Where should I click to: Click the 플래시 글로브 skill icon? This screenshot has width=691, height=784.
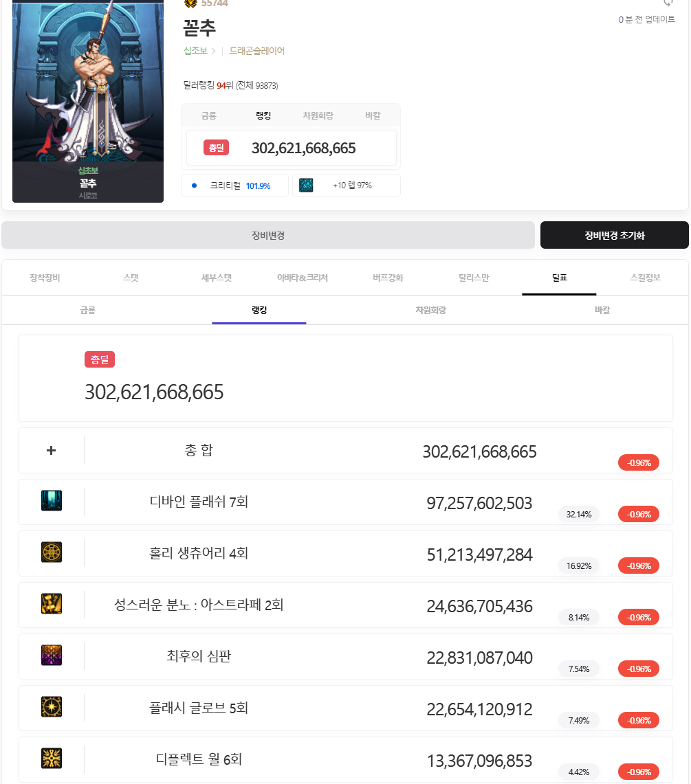[x=52, y=707]
